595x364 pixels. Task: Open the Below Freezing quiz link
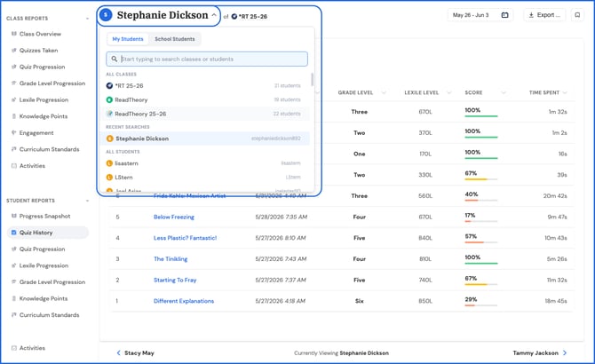click(174, 217)
